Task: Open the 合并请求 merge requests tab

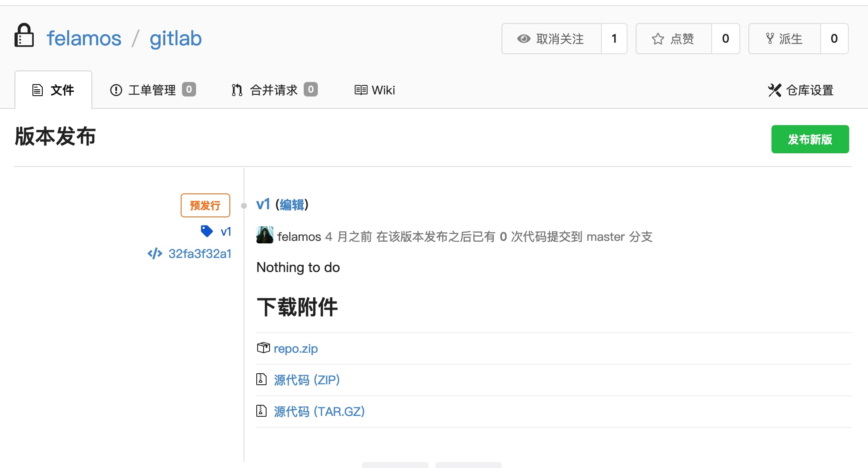Action: click(x=273, y=90)
